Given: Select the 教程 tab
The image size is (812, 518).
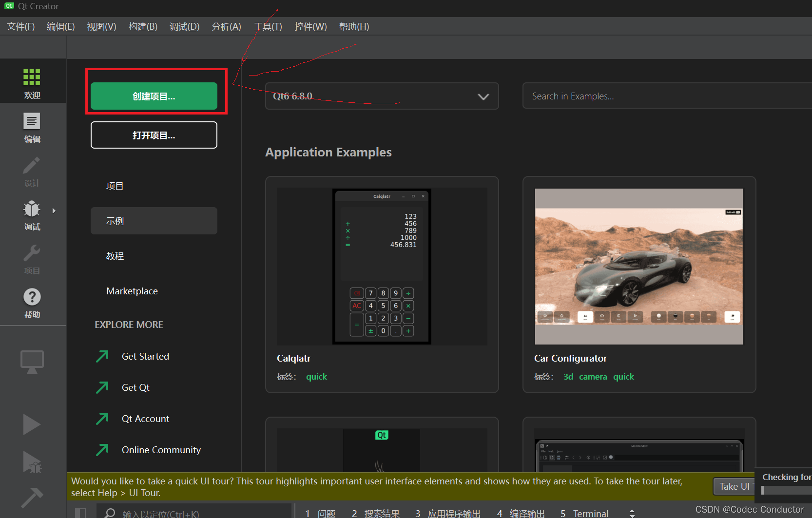Looking at the screenshot, I should coord(154,256).
